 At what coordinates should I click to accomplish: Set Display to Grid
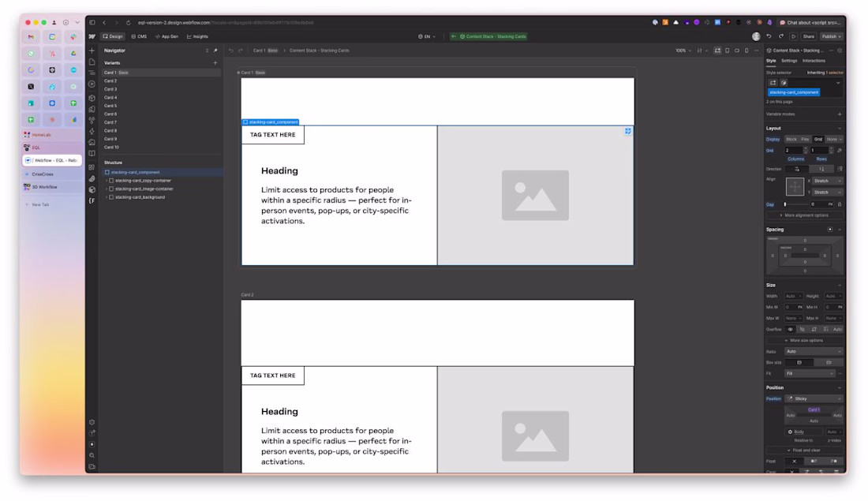pyautogui.click(x=818, y=140)
